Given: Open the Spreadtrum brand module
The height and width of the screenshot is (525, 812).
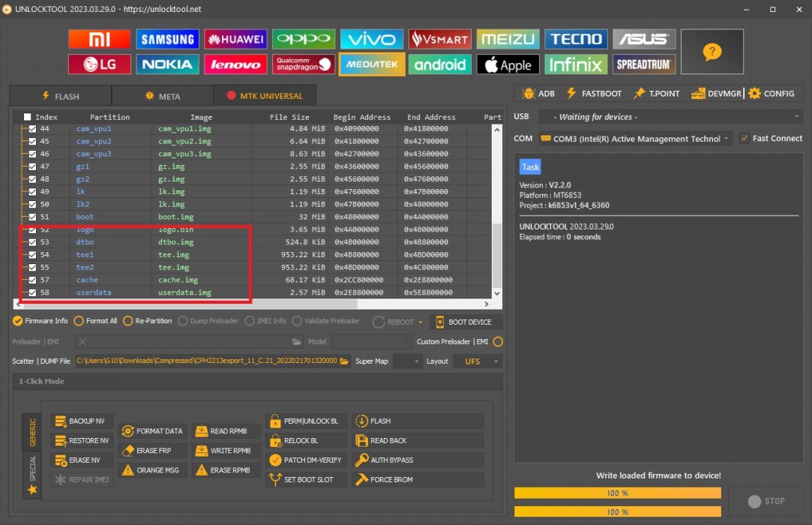Looking at the screenshot, I should point(644,64).
